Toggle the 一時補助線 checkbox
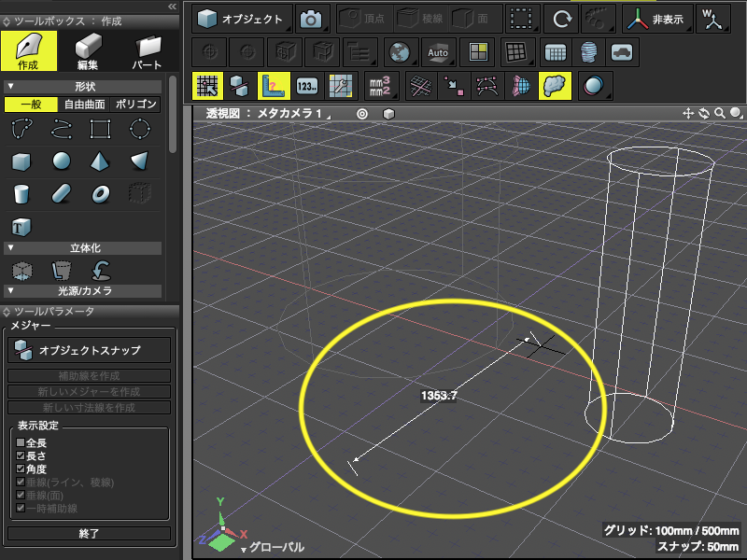This screenshot has height=560, width=747. coord(21,508)
